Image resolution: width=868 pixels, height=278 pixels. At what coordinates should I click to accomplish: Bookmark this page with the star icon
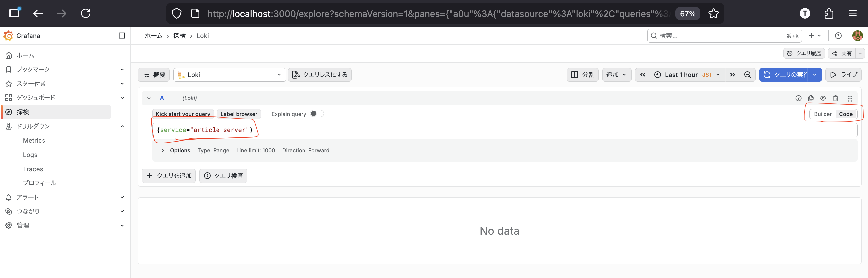coord(713,14)
